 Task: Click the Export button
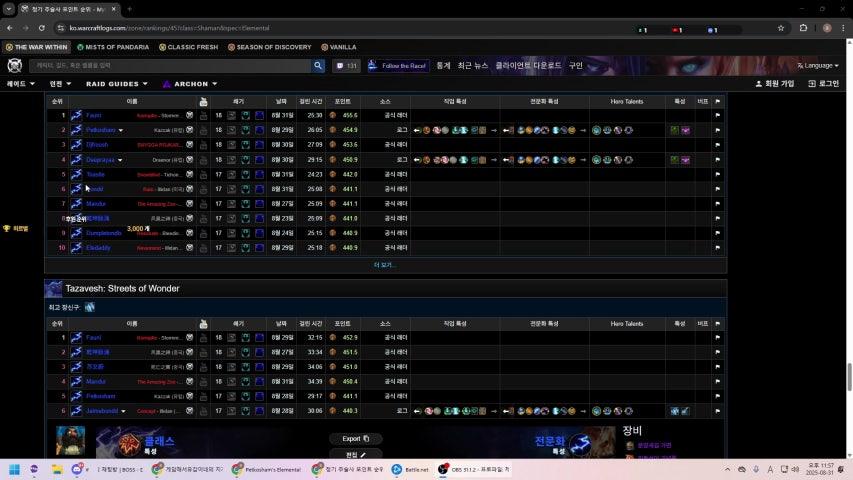point(356,439)
